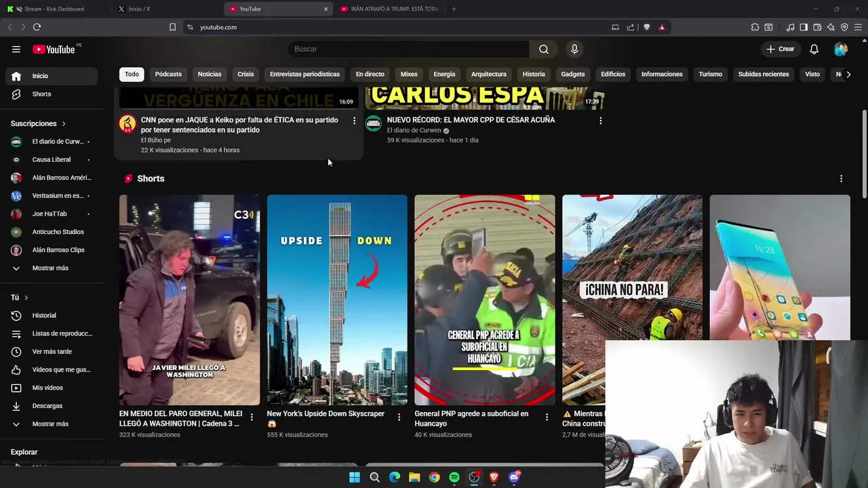Open Brave Leo AI sparkle icon

point(831,27)
